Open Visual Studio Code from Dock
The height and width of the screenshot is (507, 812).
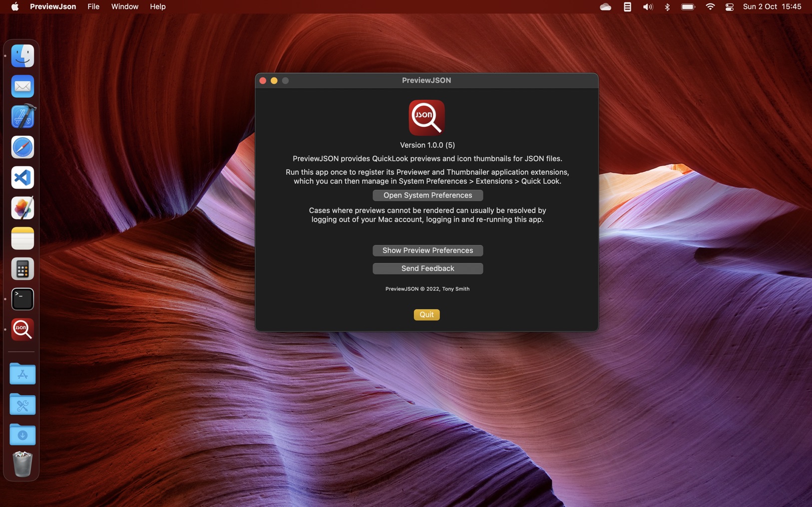click(22, 178)
